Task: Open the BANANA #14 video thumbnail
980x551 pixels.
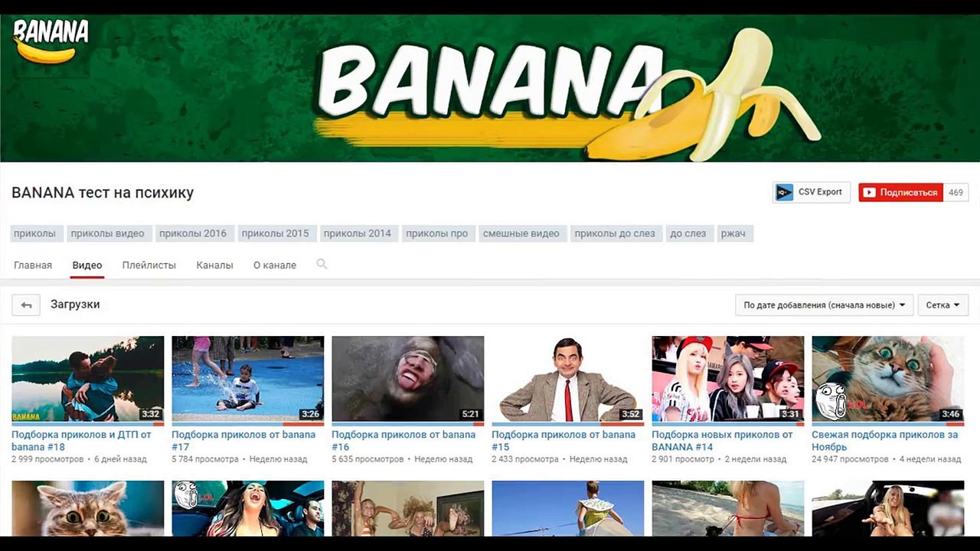Action: tap(727, 380)
